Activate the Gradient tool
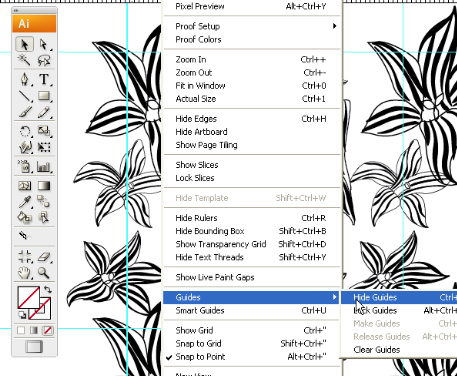 click(44, 185)
